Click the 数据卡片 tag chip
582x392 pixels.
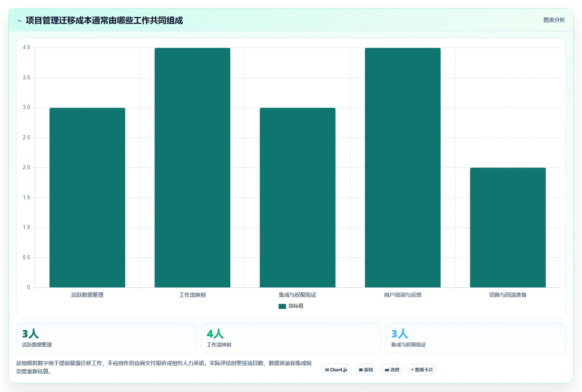click(422, 370)
